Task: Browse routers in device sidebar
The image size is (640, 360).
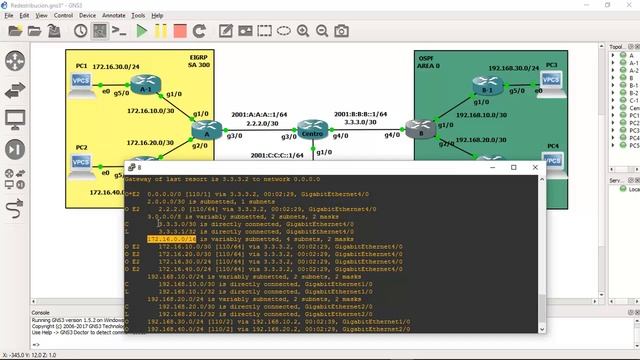Action: 15,60
